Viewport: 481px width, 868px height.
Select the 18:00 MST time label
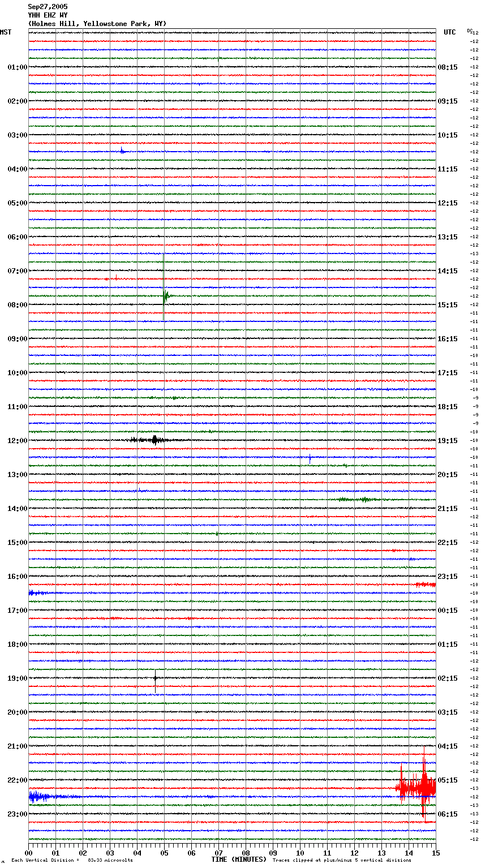coord(18,644)
